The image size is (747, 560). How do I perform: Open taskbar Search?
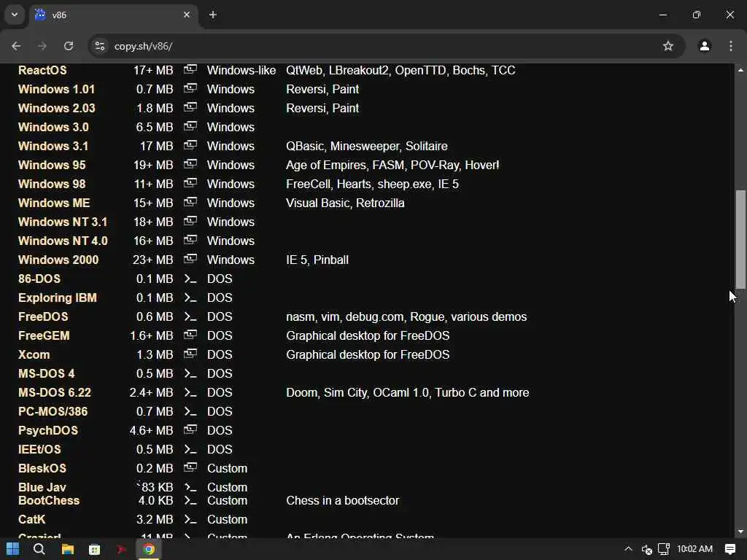(39, 549)
